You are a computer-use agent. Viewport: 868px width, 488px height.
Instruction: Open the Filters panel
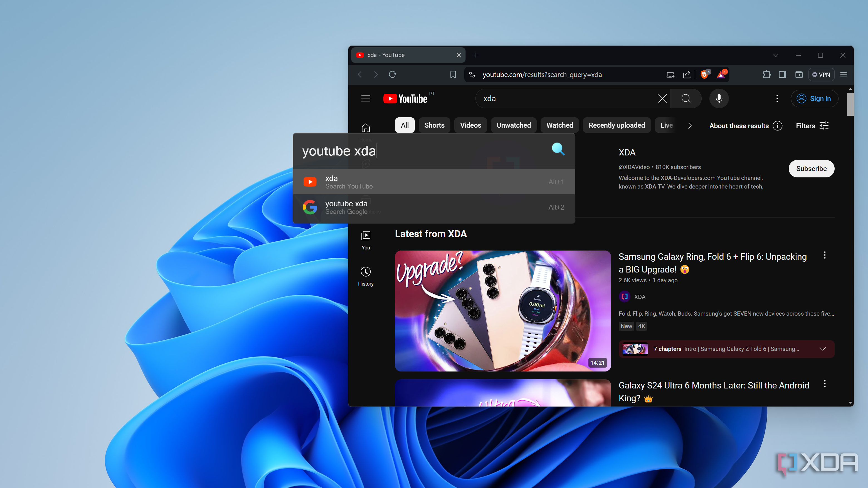click(812, 126)
